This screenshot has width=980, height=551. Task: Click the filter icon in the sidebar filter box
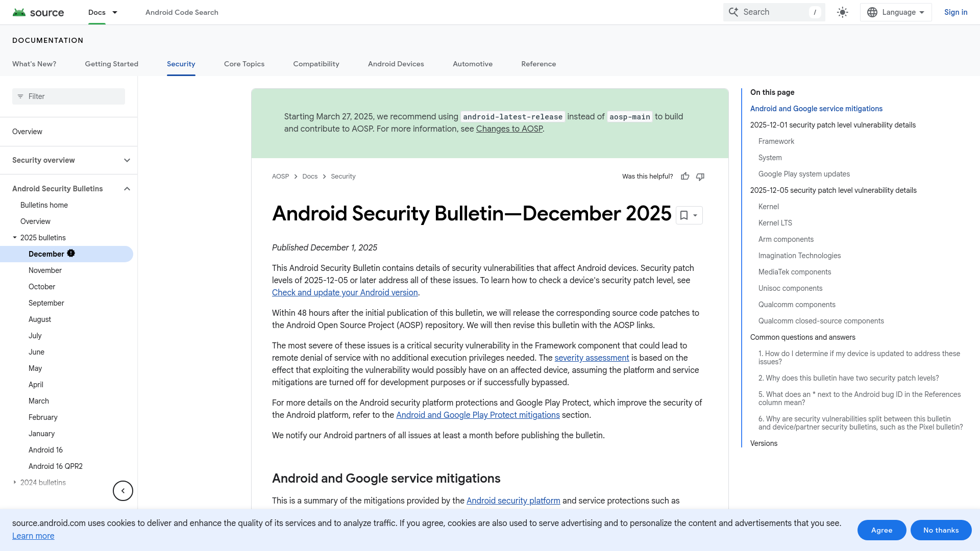tap(20, 96)
